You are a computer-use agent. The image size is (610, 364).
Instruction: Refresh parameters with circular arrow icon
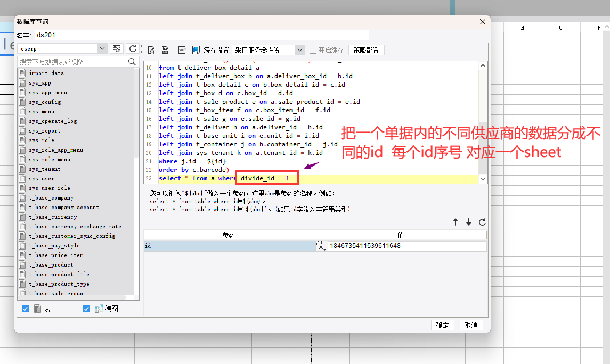click(482, 222)
